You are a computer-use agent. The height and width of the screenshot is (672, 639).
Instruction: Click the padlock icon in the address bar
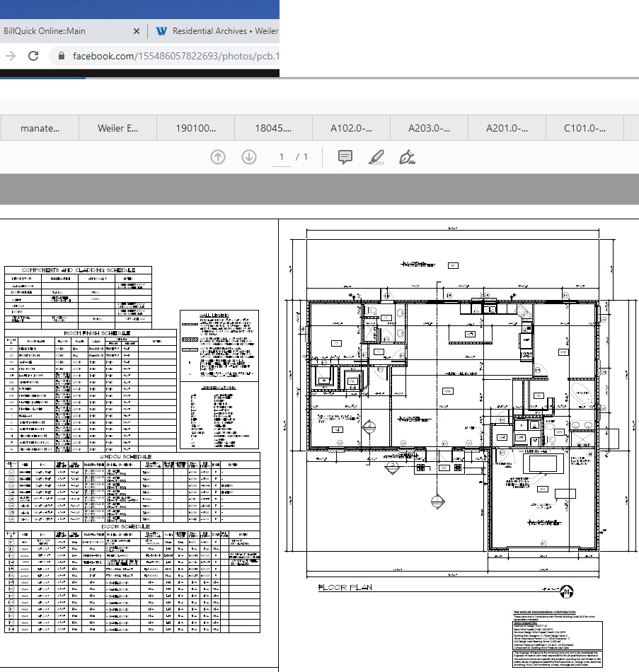click(x=62, y=56)
